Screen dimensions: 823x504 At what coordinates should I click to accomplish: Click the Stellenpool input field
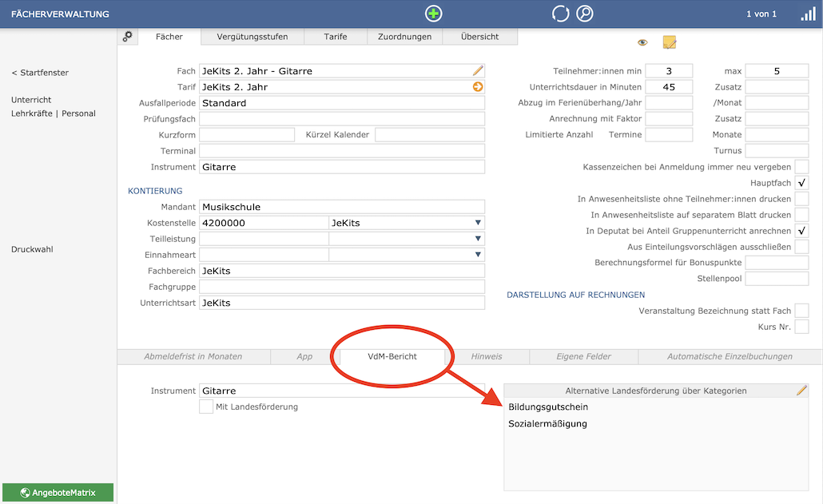(777, 279)
